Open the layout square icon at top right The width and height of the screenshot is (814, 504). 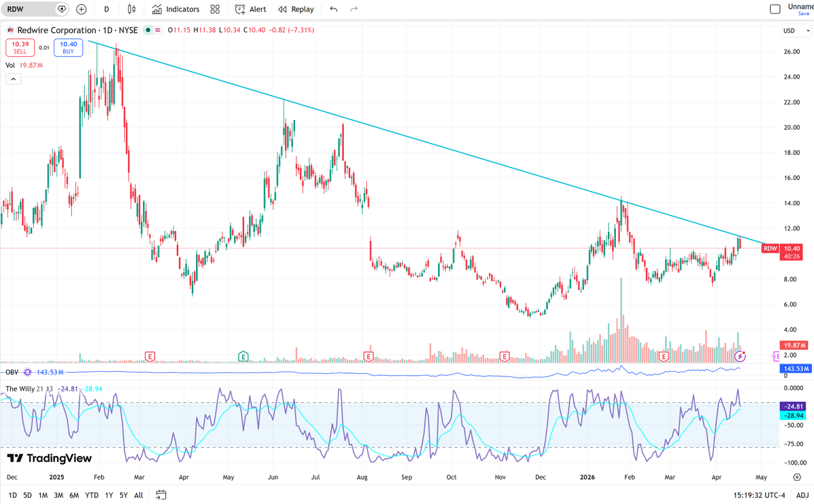[x=775, y=9]
